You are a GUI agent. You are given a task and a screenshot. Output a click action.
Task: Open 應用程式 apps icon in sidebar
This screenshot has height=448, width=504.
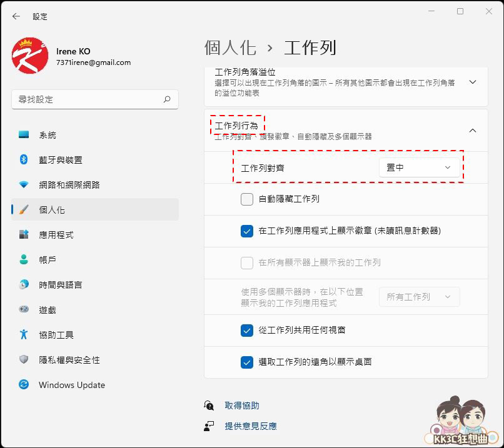click(x=24, y=235)
